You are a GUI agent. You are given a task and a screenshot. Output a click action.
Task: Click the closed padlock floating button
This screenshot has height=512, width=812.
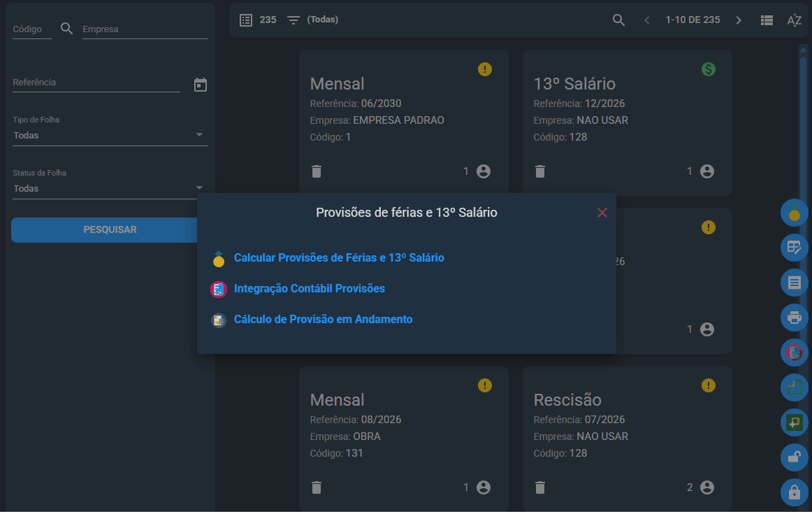[795, 492]
